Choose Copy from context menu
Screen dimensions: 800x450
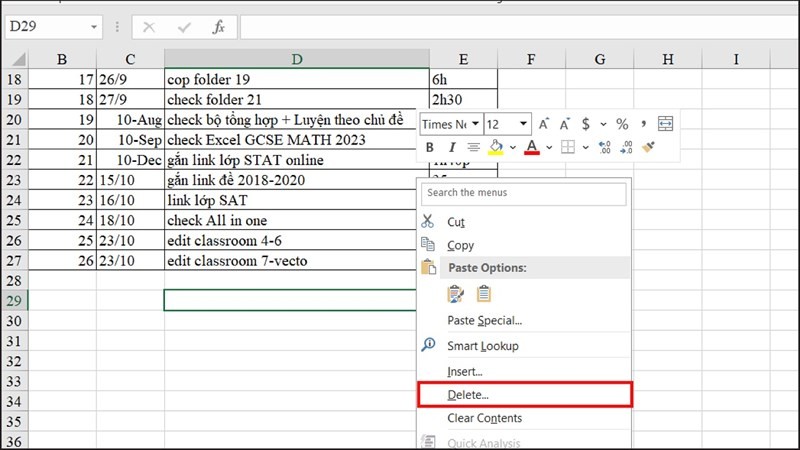[x=523, y=245]
